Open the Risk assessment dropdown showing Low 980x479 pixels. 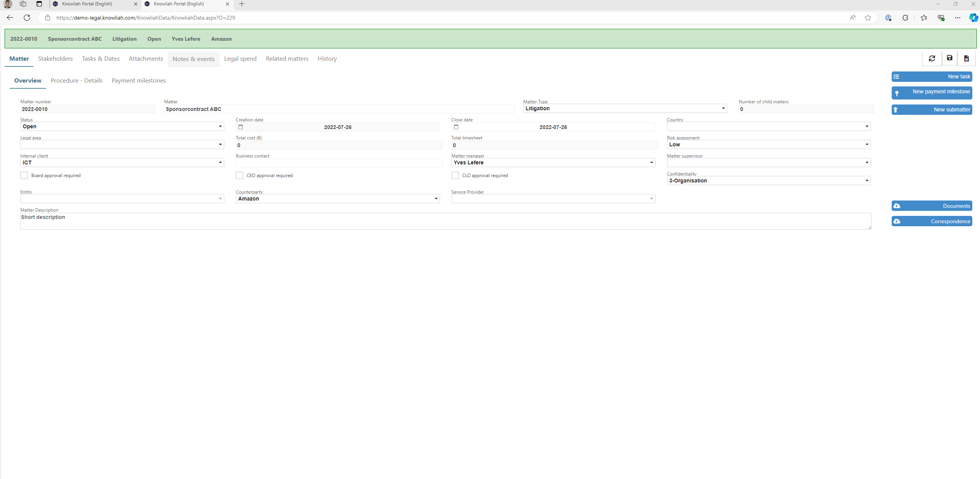point(867,144)
